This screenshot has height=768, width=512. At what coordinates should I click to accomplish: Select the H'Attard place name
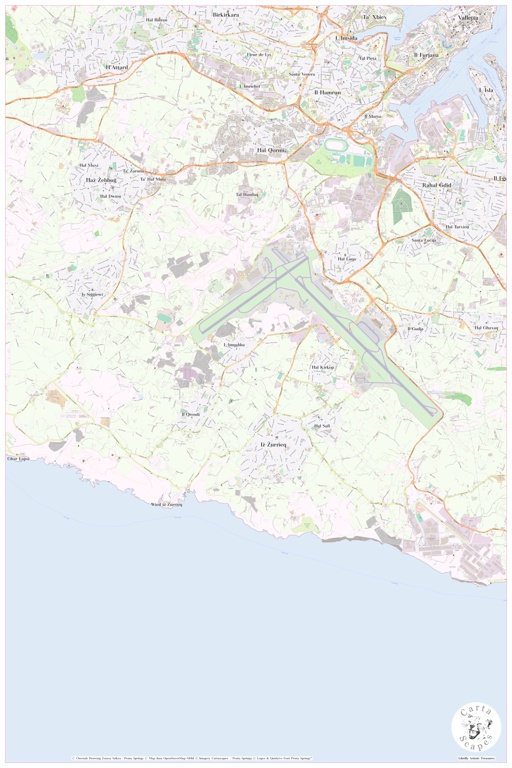pos(117,67)
